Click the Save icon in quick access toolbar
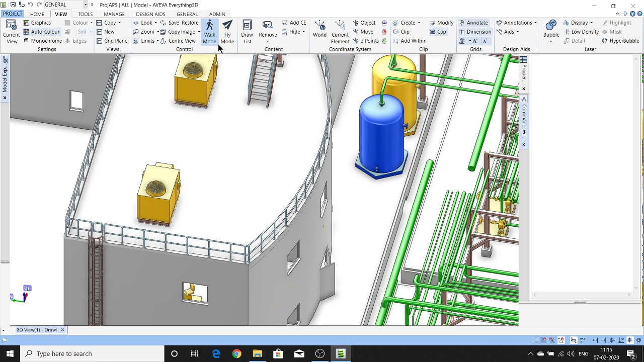This screenshot has height=362, width=644. tap(13, 5)
